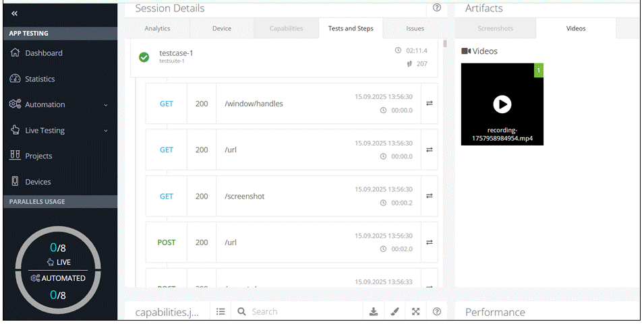Click the Session Details help icon
This screenshot has height=324, width=644.
(x=437, y=8)
